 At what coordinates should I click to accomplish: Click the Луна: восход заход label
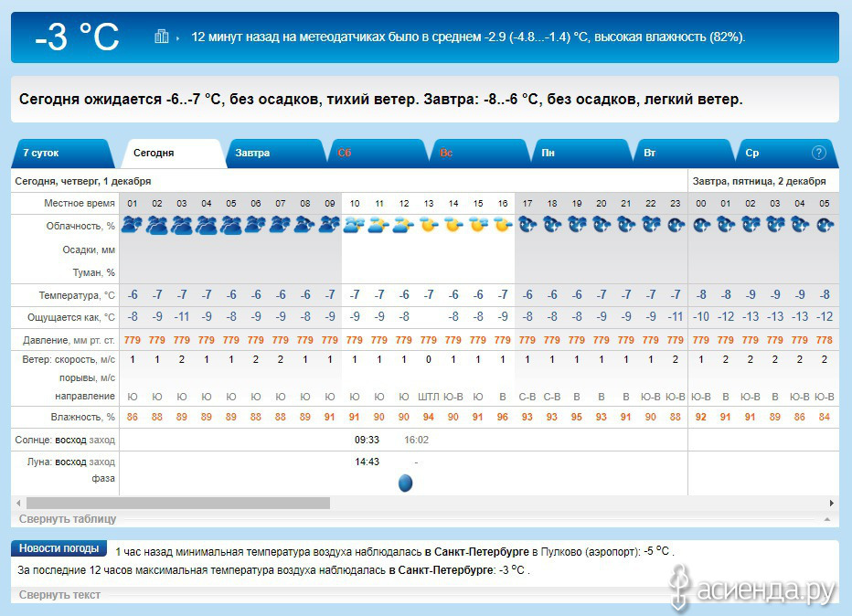tap(71, 462)
